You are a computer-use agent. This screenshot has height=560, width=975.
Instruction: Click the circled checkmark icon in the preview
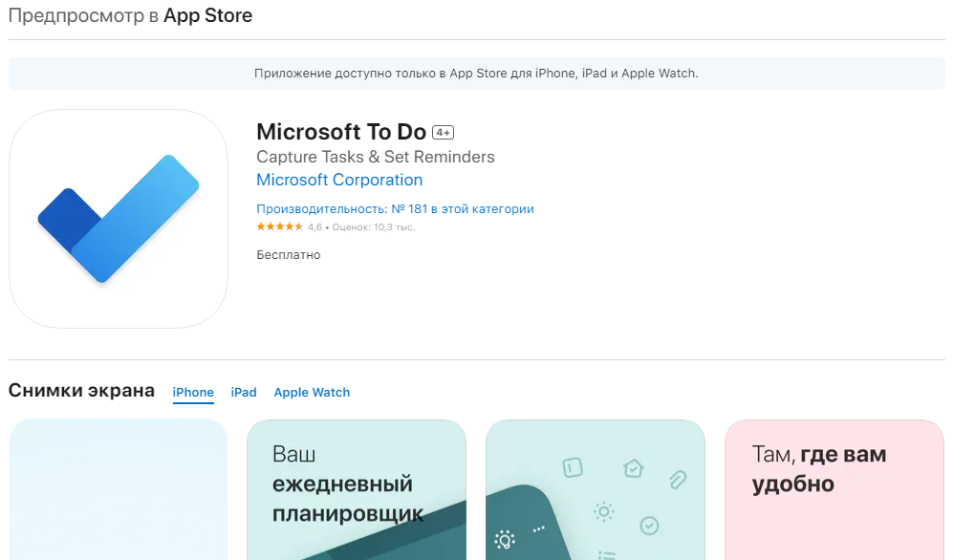coord(649,525)
